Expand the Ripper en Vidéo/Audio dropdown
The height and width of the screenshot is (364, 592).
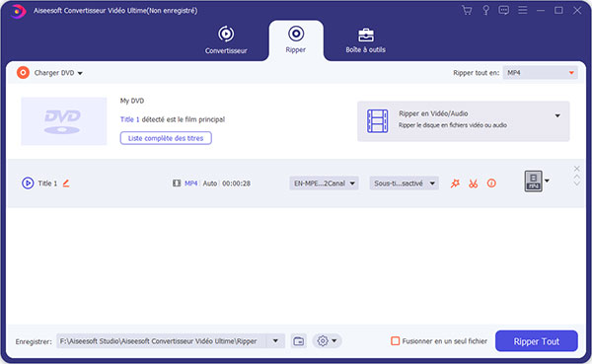[557, 116]
